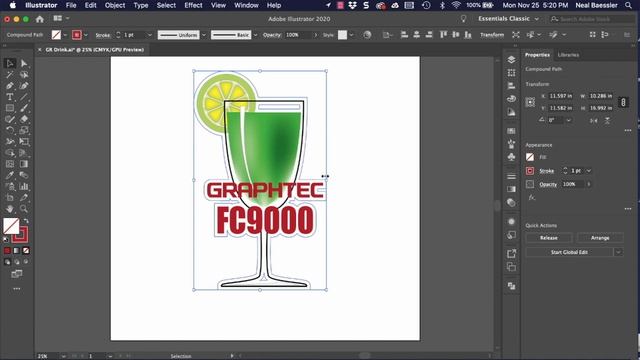This screenshot has height=360, width=640.
Task: Select the Selection tool (black arrow)
Action: coord(10,63)
